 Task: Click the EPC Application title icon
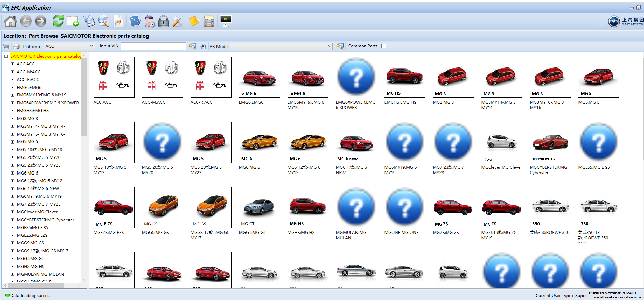tap(5, 7)
